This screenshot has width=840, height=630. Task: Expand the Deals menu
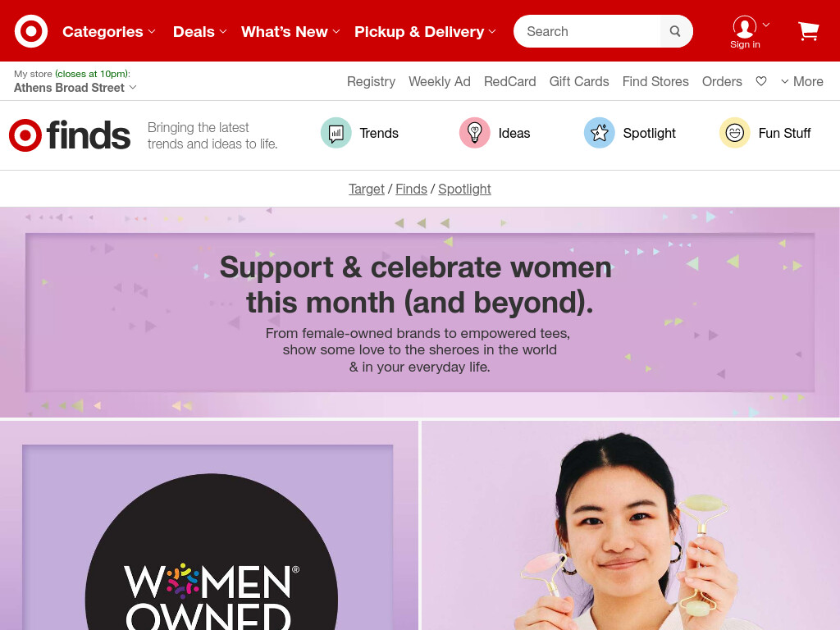pyautogui.click(x=199, y=32)
